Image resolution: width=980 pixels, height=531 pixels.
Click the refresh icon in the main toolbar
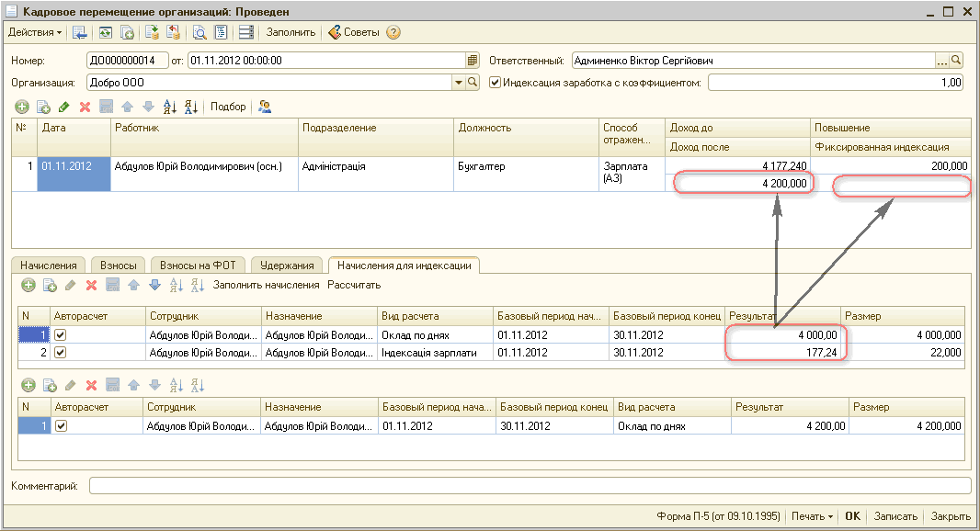click(x=106, y=32)
